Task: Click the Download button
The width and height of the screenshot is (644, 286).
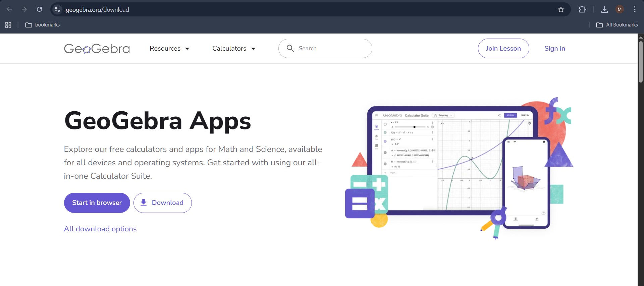Action: 163,203
